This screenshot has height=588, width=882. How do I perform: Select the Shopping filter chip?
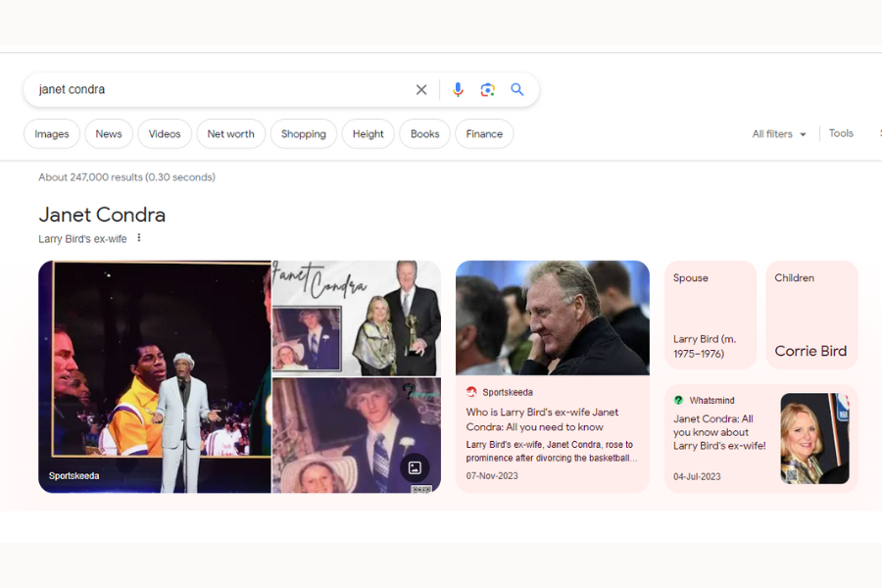coord(304,134)
